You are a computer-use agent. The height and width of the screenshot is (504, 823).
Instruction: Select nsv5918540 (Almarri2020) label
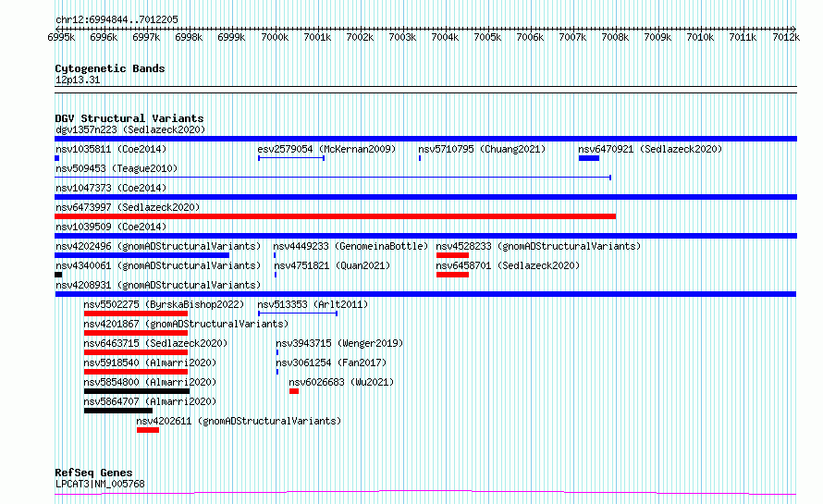(x=150, y=363)
